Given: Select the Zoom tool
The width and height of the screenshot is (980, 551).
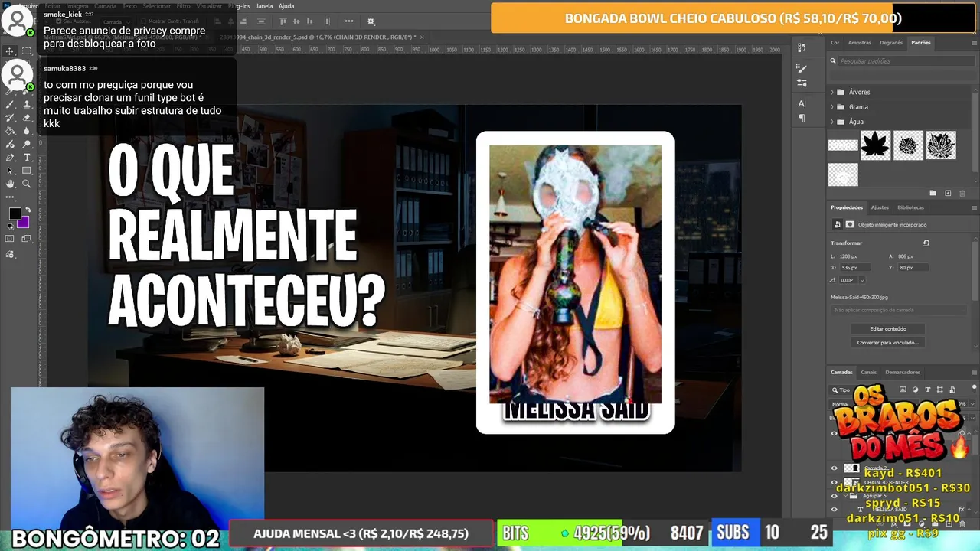Looking at the screenshot, I should tap(27, 184).
